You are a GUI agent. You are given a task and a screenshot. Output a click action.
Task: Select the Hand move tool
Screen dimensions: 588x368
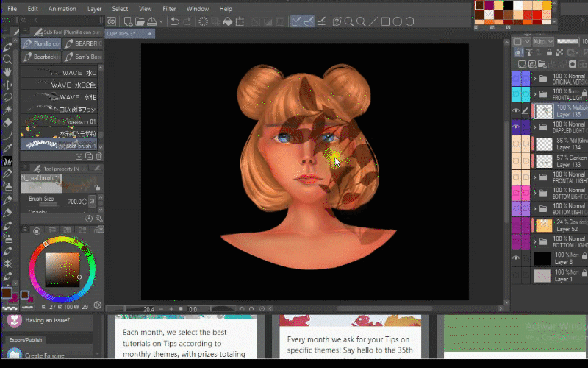pos(7,71)
